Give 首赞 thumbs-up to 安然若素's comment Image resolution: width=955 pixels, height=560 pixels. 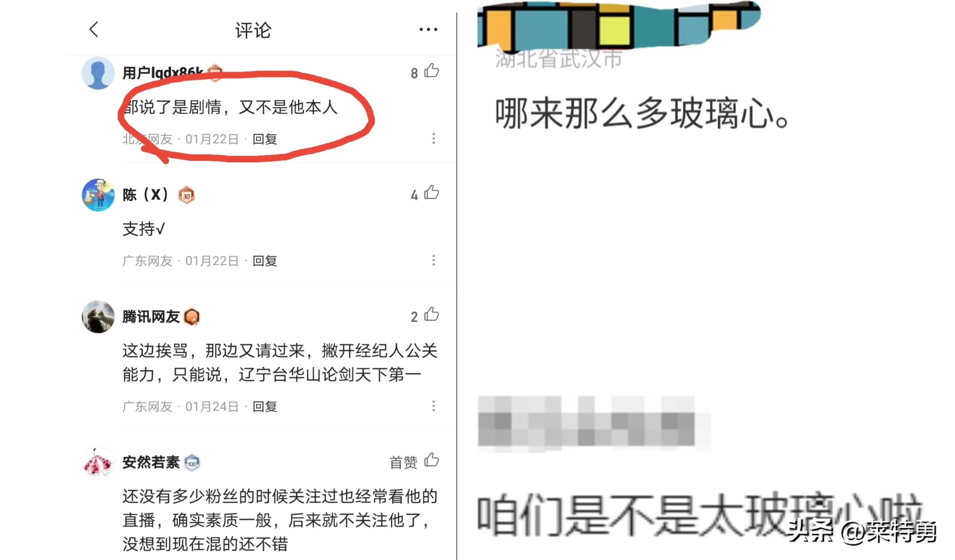point(431,460)
